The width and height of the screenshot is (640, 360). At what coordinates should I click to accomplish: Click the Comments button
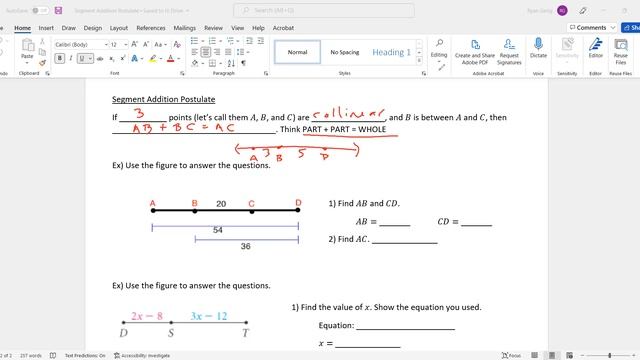[x=592, y=27]
